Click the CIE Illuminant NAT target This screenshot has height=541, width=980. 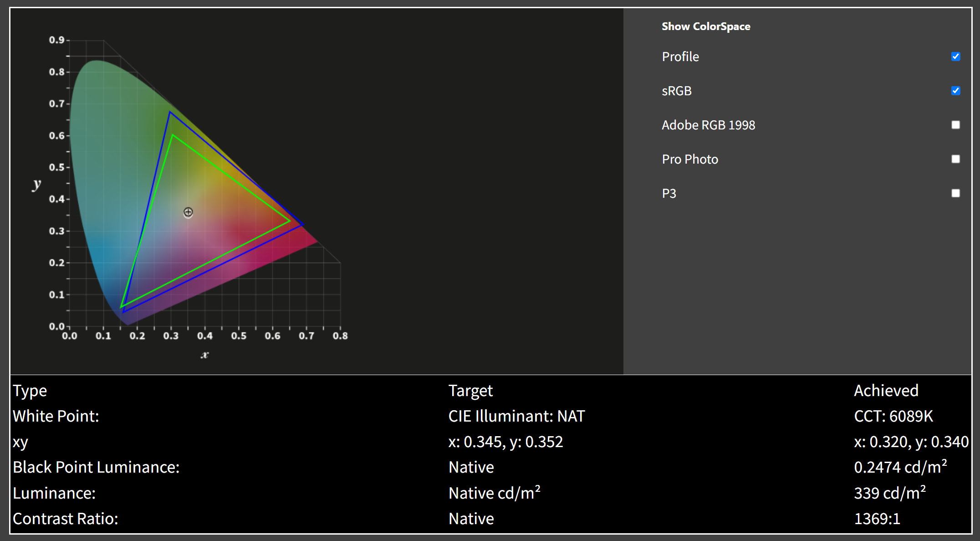pyautogui.click(x=516, y=416)
